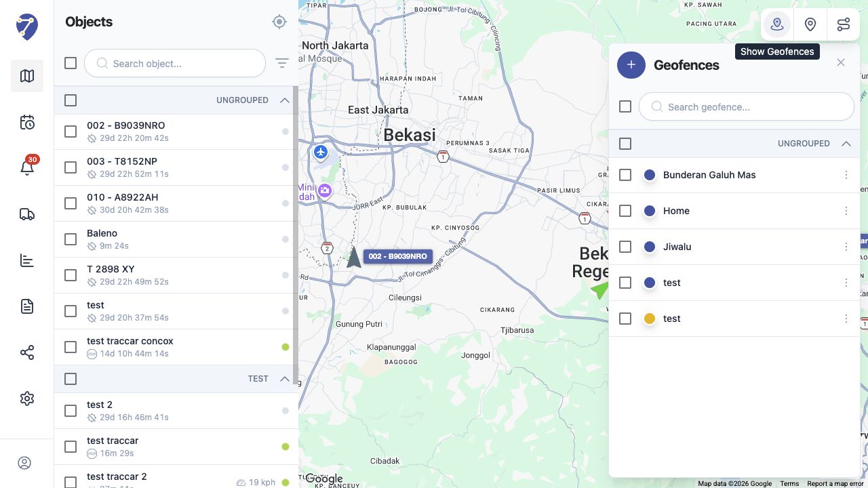The image size is (868, 488).
Task: Click the objects list scrollbar
Action: tap(296, 235)
